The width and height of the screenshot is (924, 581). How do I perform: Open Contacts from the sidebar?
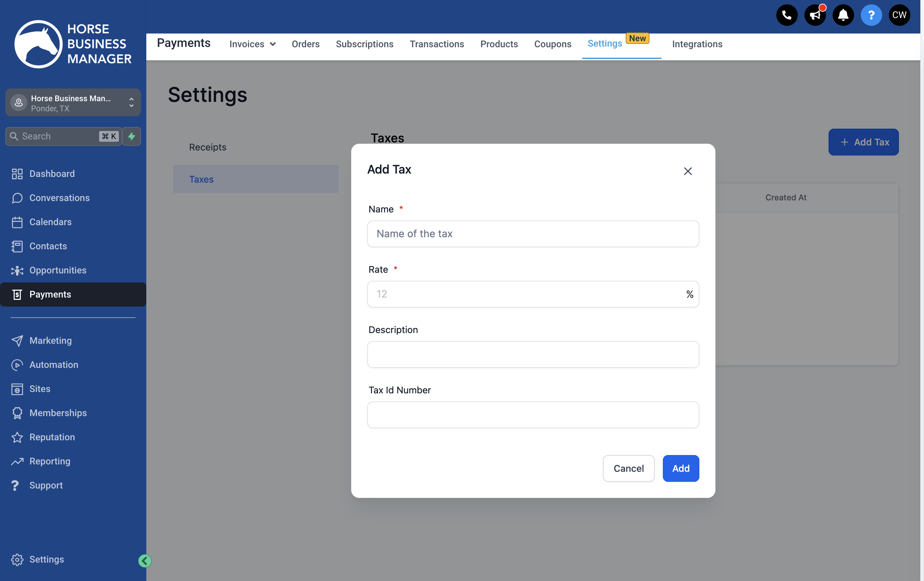[73, 246]
